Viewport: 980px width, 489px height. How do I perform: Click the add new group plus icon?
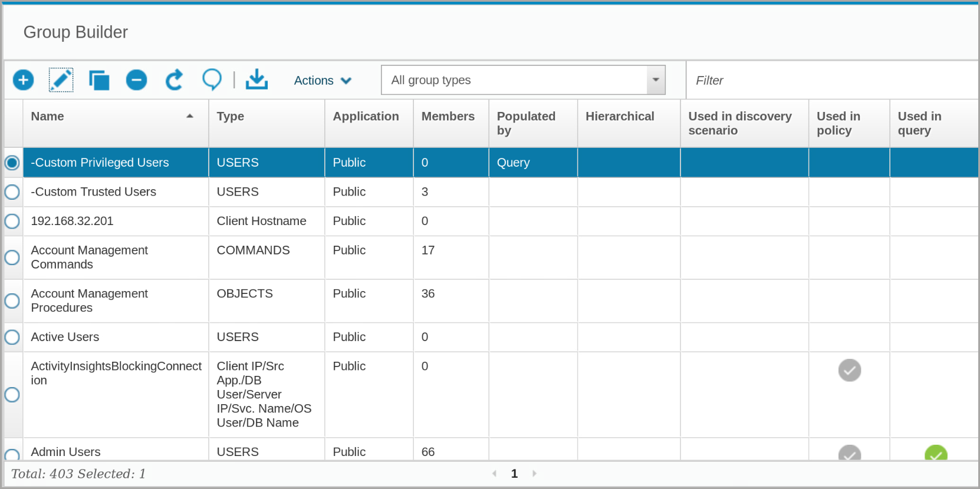tap(24, 80)
